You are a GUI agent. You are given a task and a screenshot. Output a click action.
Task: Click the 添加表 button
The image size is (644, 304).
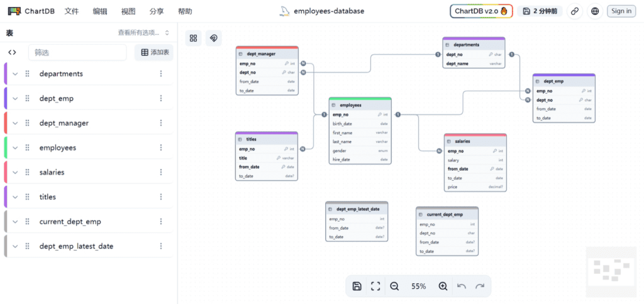tap(154, 53)
